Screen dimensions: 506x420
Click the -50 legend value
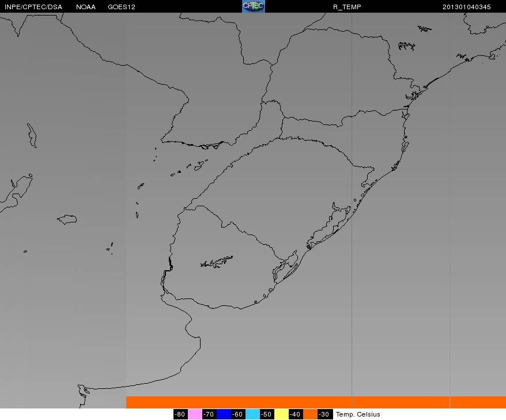coord(267,414)
